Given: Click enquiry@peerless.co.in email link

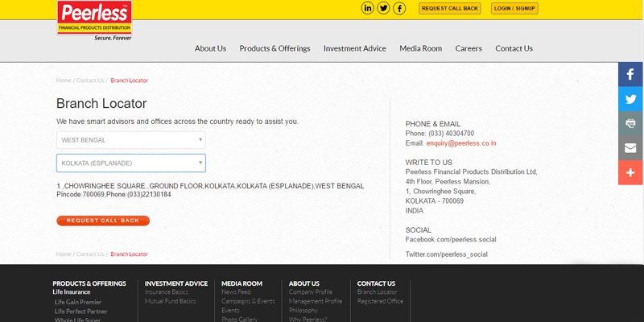Looking at the screenshot, I should (461, 143).
